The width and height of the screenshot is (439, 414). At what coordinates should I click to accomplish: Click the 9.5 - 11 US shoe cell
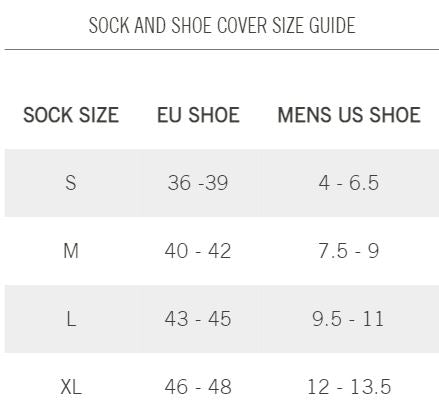[x=348, y=319]
